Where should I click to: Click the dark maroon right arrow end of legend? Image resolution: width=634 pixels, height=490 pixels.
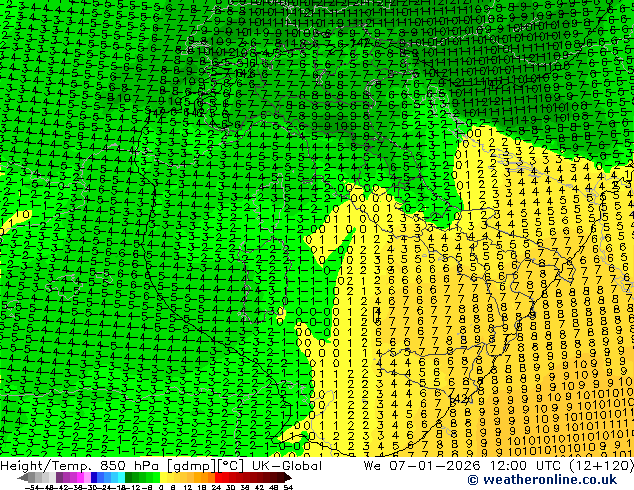pos(288,477)
